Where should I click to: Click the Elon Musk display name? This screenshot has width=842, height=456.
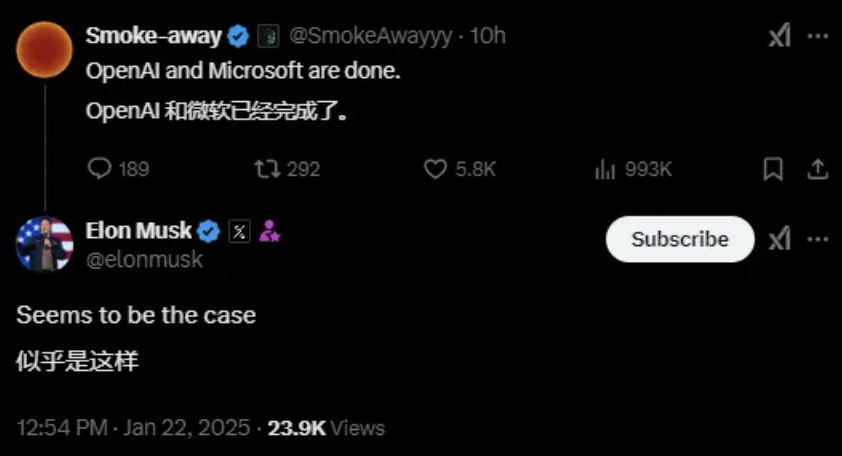pyautogui.click(x=138, y=231)
